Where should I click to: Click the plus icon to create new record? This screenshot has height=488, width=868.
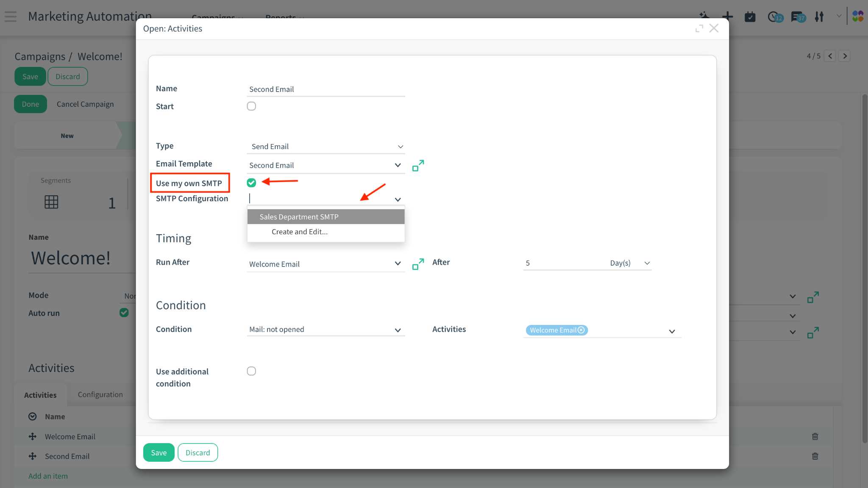[x=728, y=17]
